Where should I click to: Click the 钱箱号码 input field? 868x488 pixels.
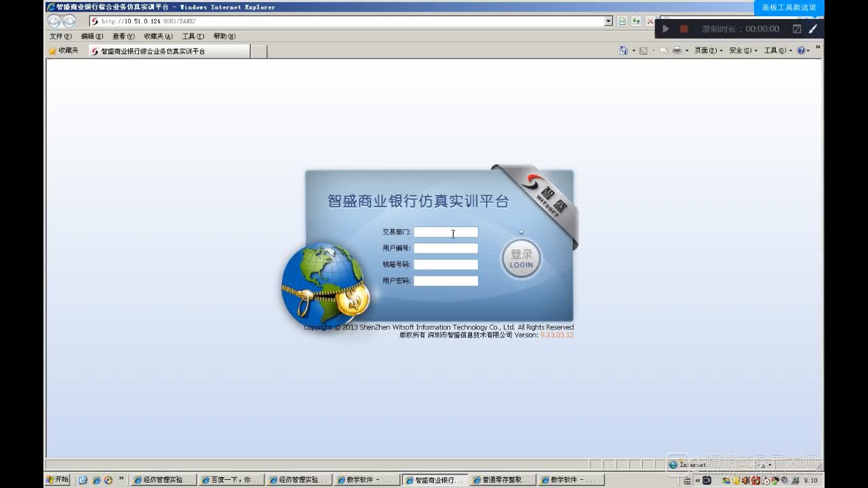pyautogui.click(x=446, y=264)
